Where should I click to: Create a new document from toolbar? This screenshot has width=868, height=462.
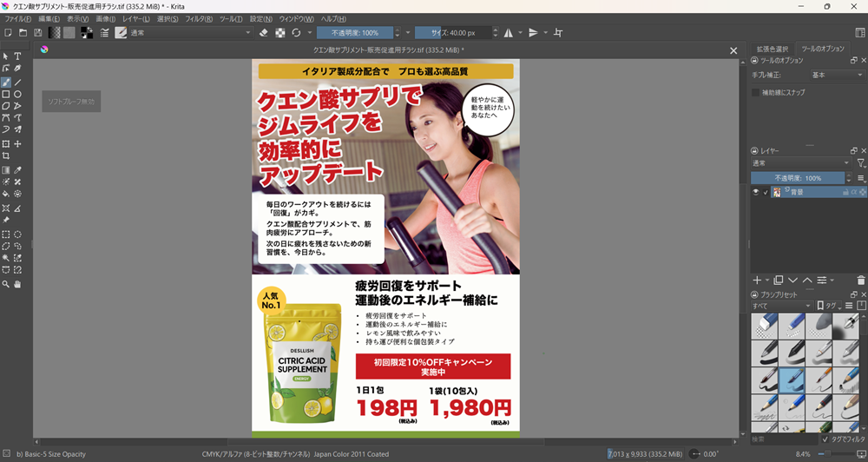tap(9, 33)
